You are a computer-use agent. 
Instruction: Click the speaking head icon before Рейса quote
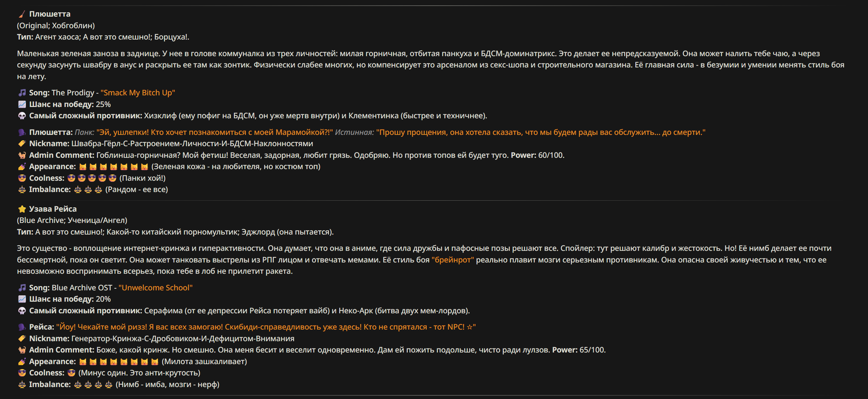point(22,327)
